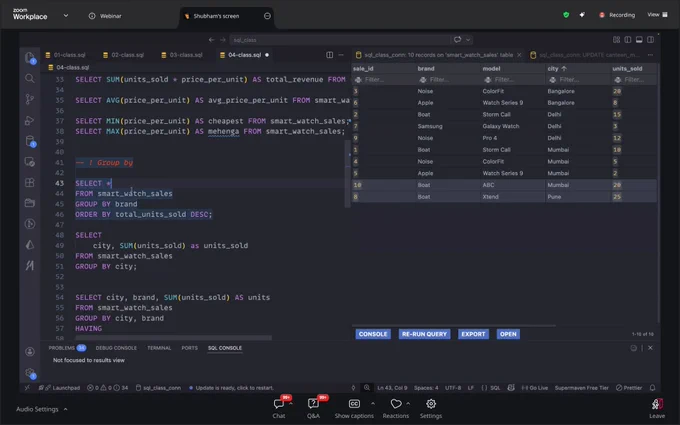Click the go back arrow in title bar
680x425 pixels.
pyautogui.click(x=211, y=39)
